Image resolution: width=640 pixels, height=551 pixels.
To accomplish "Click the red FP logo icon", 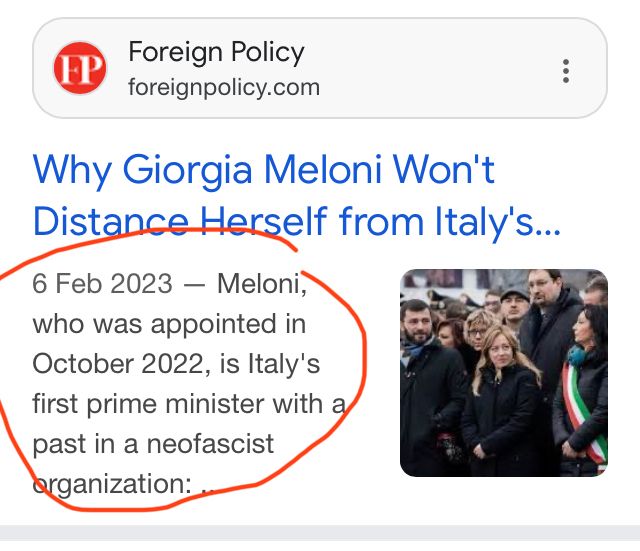I will (80, 68).
